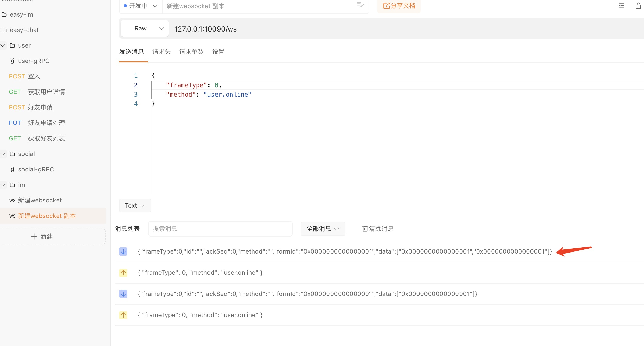The height and width of the screenshot is (346, 644).
Task: Switch to the 请求参数 tab
Action: pyautogui.click(x=191, y=52)
